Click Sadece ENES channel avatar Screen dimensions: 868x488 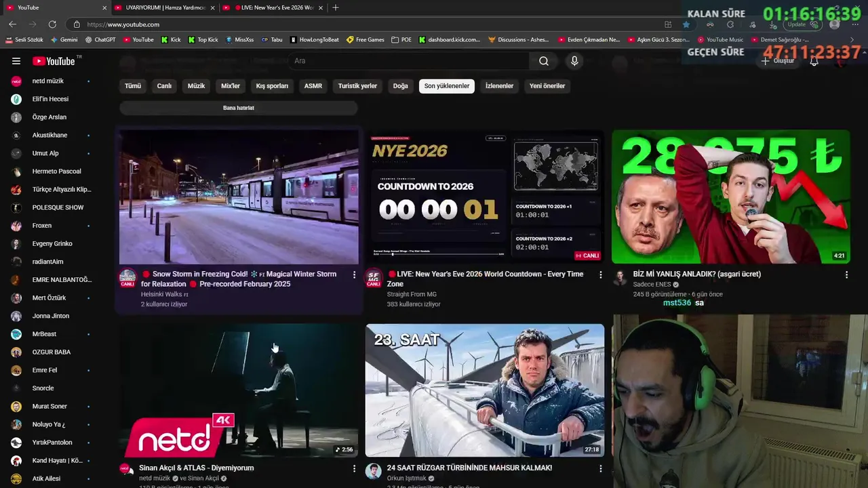click(620, 277)
